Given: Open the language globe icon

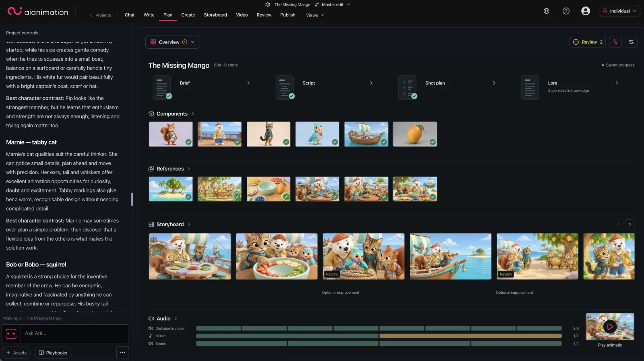Looking at the screenshot, I should click(x=546, y=11).
